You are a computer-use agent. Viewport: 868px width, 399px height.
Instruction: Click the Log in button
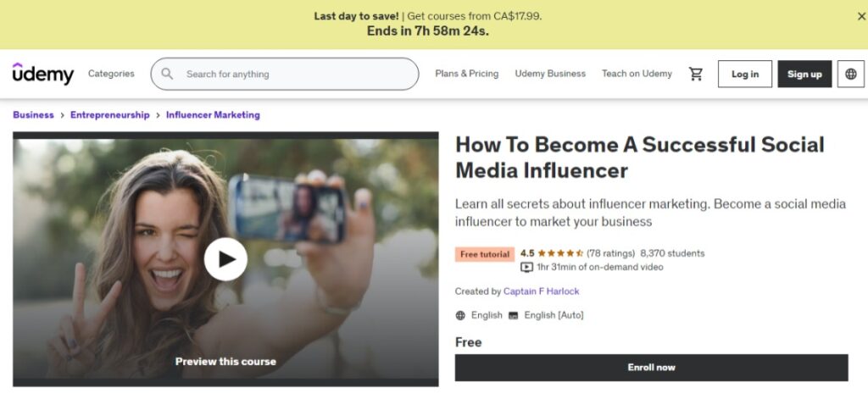[745, 75]
